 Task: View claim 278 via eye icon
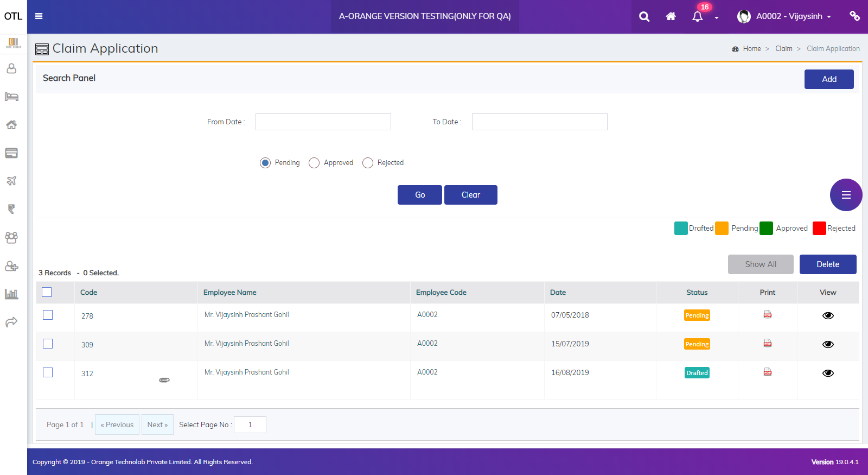[828, 315]
